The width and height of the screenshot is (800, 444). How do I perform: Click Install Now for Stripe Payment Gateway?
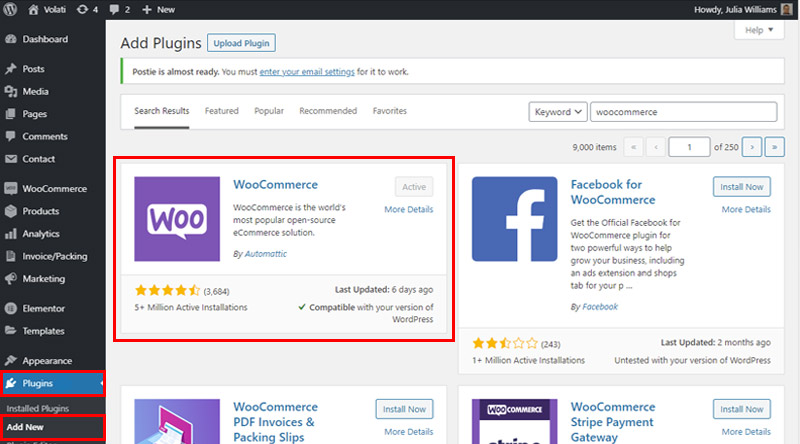pyautogui.click(x=741, y=409)
